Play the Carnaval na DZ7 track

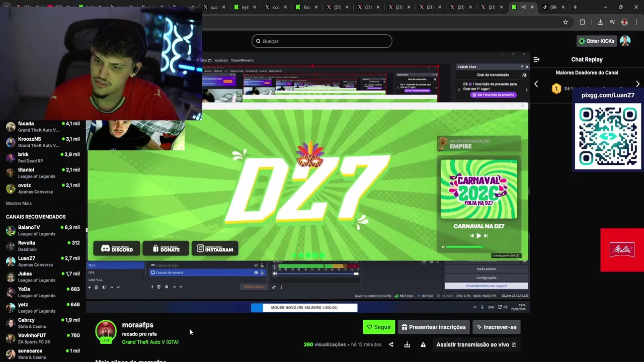coord(479,235)
